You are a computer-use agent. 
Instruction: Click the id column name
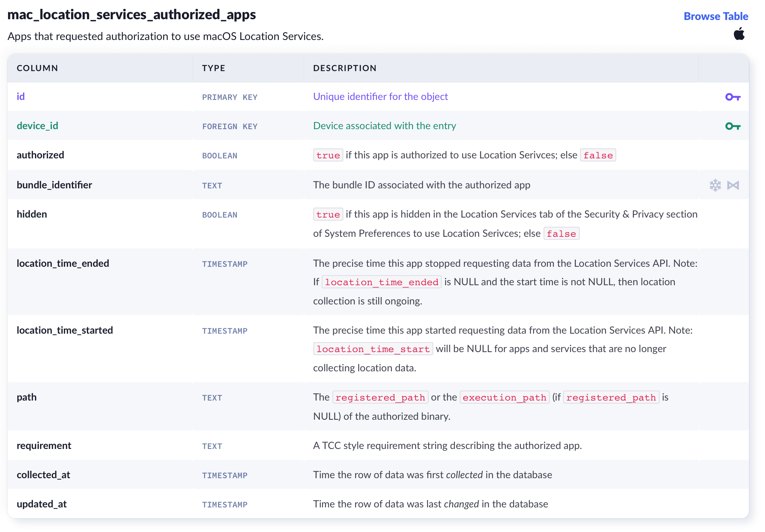21,96
